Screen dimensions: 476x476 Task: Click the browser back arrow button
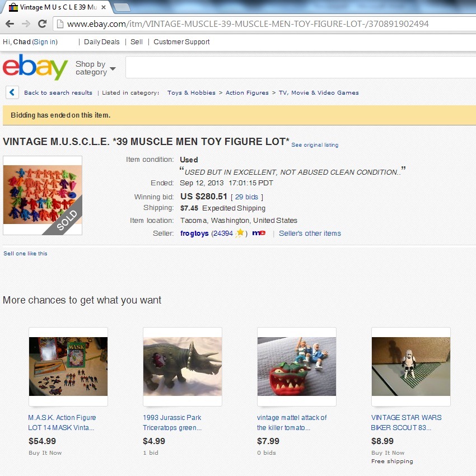[10, 24]
